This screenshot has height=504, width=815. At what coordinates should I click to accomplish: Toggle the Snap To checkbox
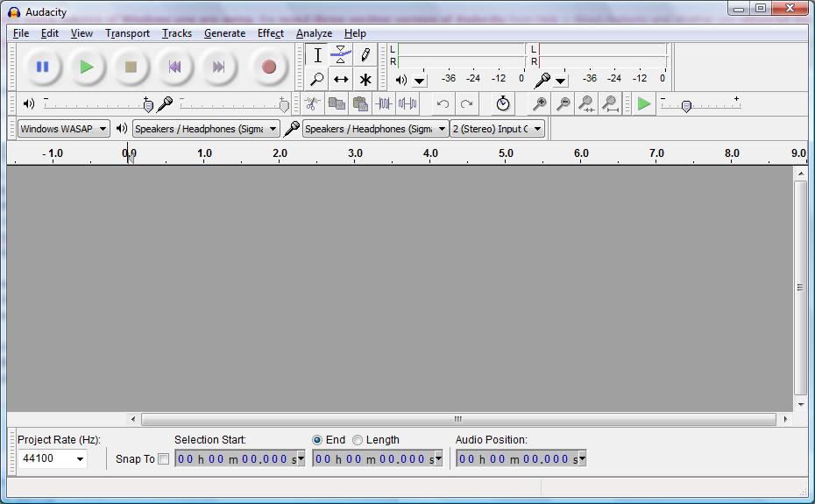coord(163,458)
